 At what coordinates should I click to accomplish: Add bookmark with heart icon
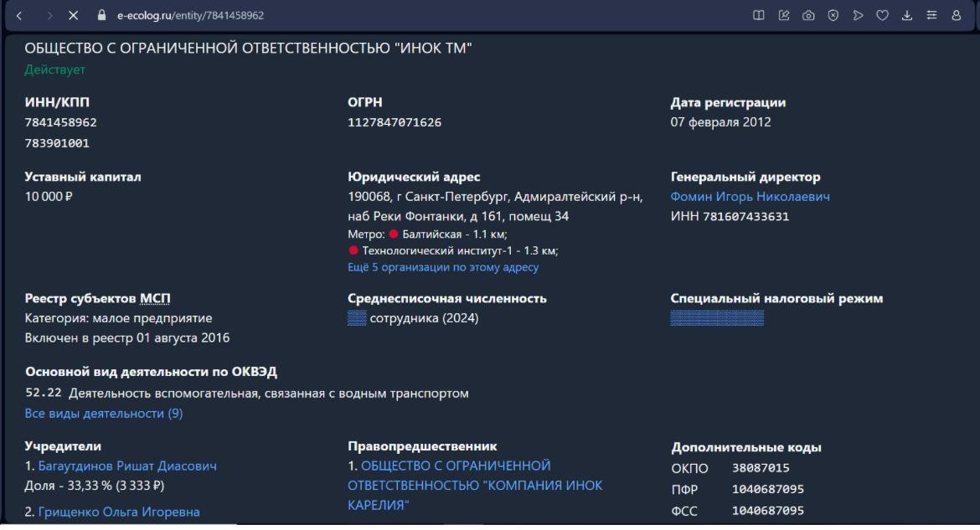pos(881,15)
